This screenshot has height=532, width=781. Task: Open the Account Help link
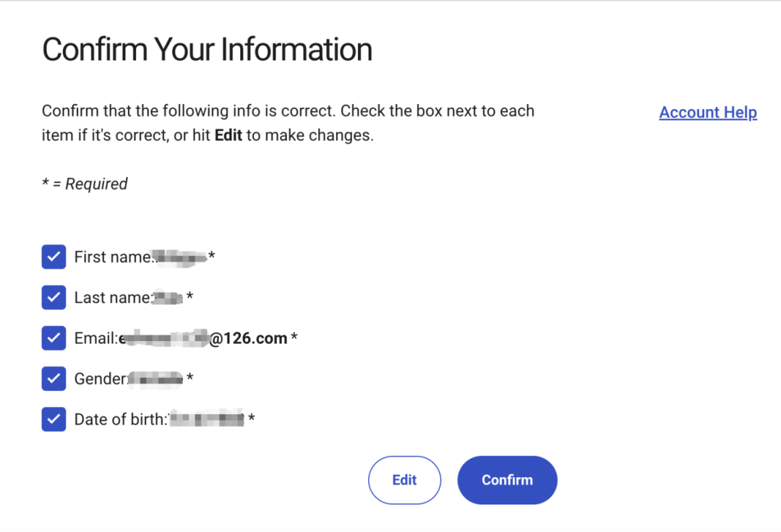pos(708,113)
